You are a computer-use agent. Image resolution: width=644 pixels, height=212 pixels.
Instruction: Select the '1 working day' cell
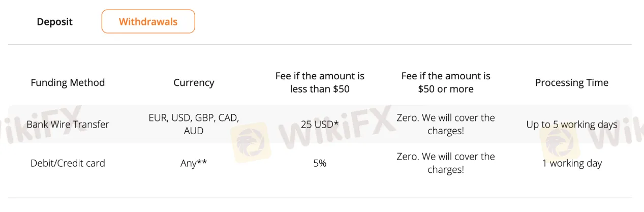pos(571,163)
